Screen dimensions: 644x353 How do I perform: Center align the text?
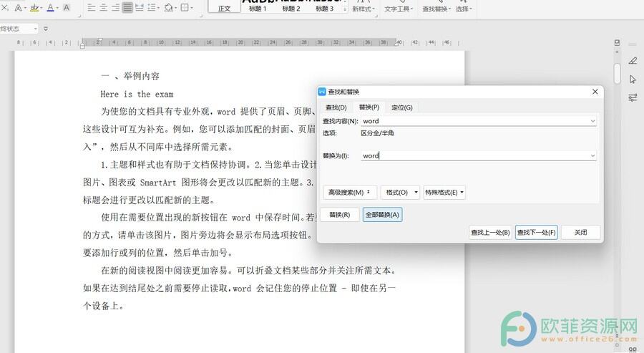pyautogui.click(x=104, y=7)
